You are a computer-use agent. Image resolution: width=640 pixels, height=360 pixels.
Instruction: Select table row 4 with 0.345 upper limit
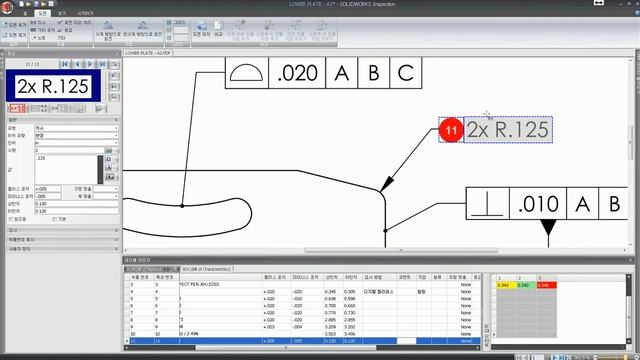click(303, 292)
